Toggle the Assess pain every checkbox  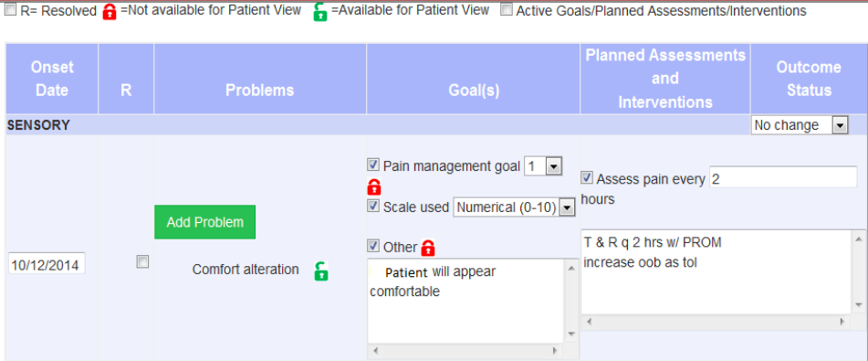tap(587, 178)
